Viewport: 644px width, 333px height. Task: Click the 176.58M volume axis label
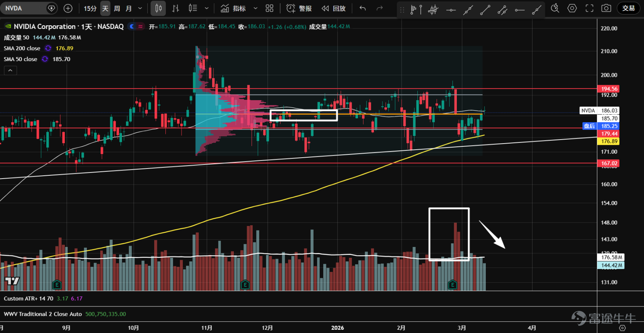point(612,257)
